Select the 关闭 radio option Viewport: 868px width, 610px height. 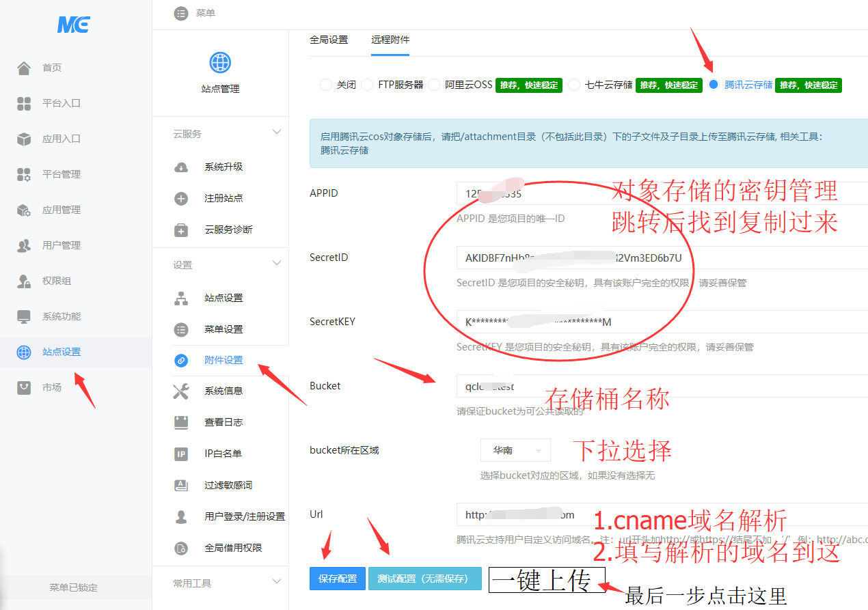click(x=326, y=85)
